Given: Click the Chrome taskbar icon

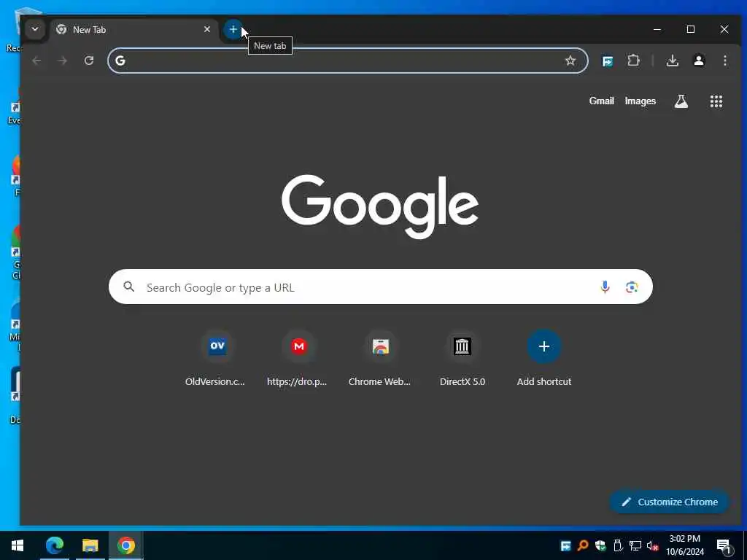Looking at the screenshot, I should pyautogui.click(x=125, y=545).
